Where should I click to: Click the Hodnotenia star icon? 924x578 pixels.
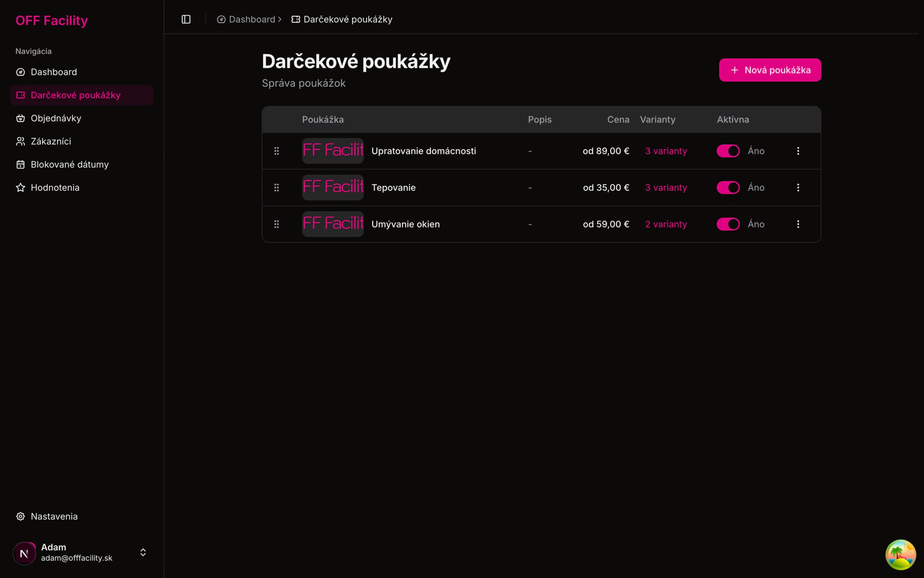point(21,187)
